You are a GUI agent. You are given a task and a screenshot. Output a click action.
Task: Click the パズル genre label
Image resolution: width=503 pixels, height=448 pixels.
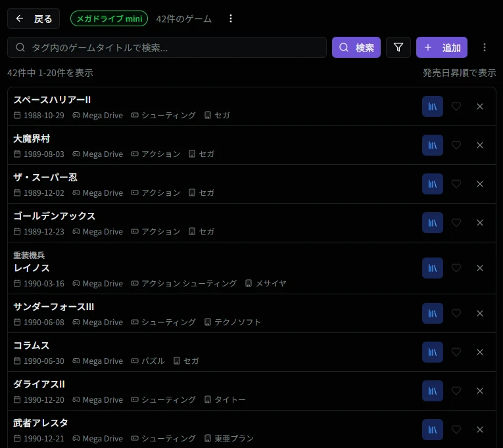(153, 361)
